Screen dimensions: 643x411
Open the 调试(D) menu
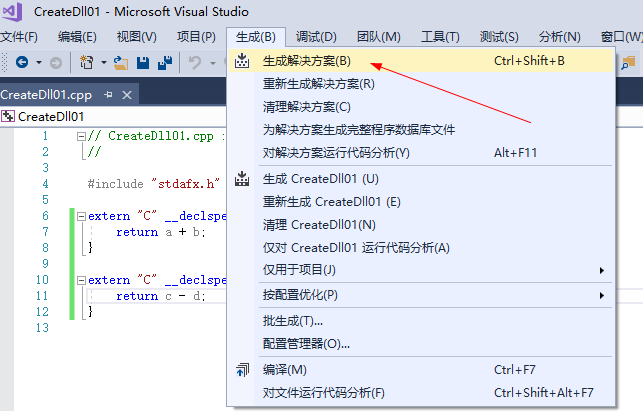tap(316, 37)
